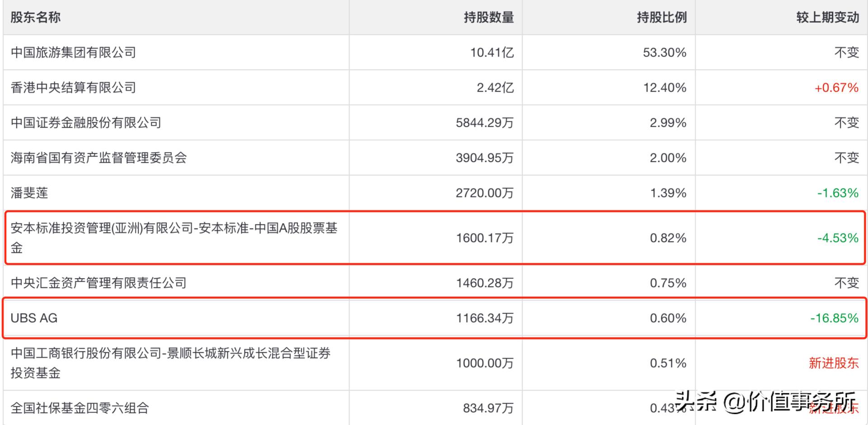
Task: Click the 较上期变动 column header
Action: click(828, 18)
